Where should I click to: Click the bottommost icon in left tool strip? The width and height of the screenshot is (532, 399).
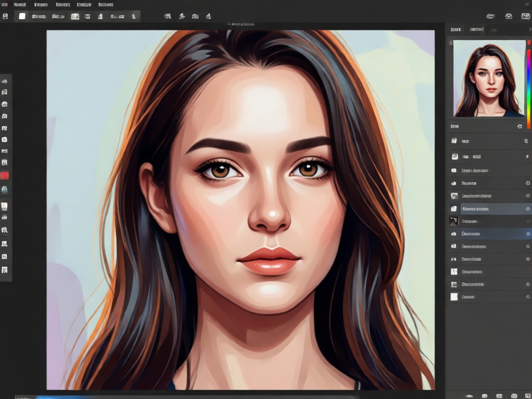pyautogui.click(x=4, y=270)
